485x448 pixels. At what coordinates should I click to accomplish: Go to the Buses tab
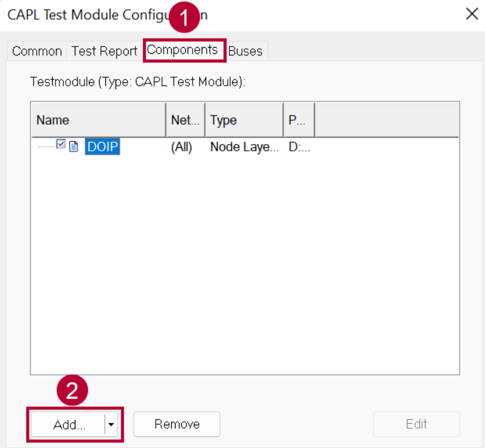coord(245,51)
